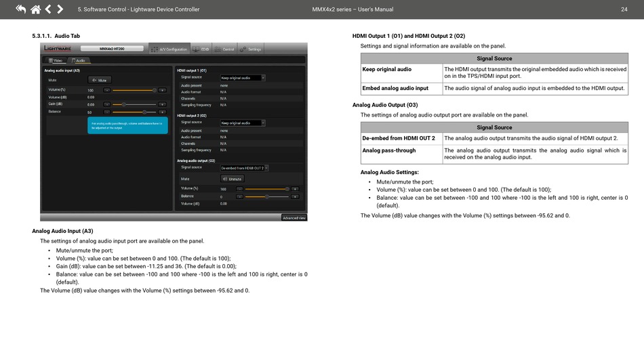Viewport: 644px width, 361px height.
Task: Click the 'Analog pass-through' table cell
Action: (x=402, y=154)
